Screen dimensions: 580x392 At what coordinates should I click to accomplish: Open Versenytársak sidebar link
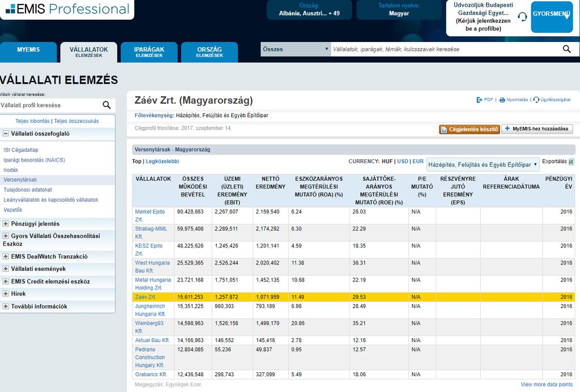pyautogui.click(x=20, y=180)
